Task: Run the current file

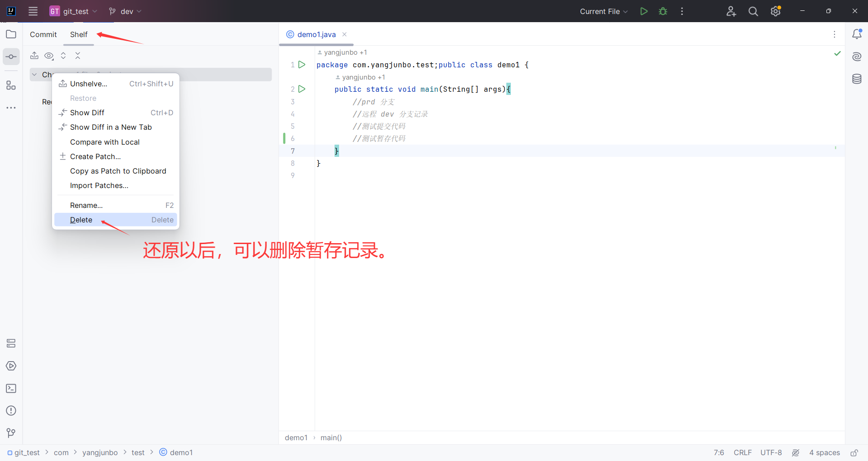Action: pyautogui.click(x=644, y=11)
